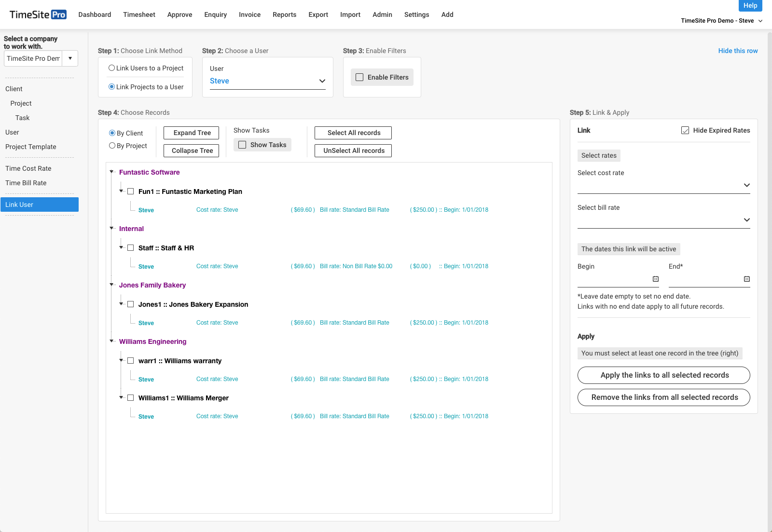Open the User dropdown showing Steve
772x532 pixels.
point(268,81)
